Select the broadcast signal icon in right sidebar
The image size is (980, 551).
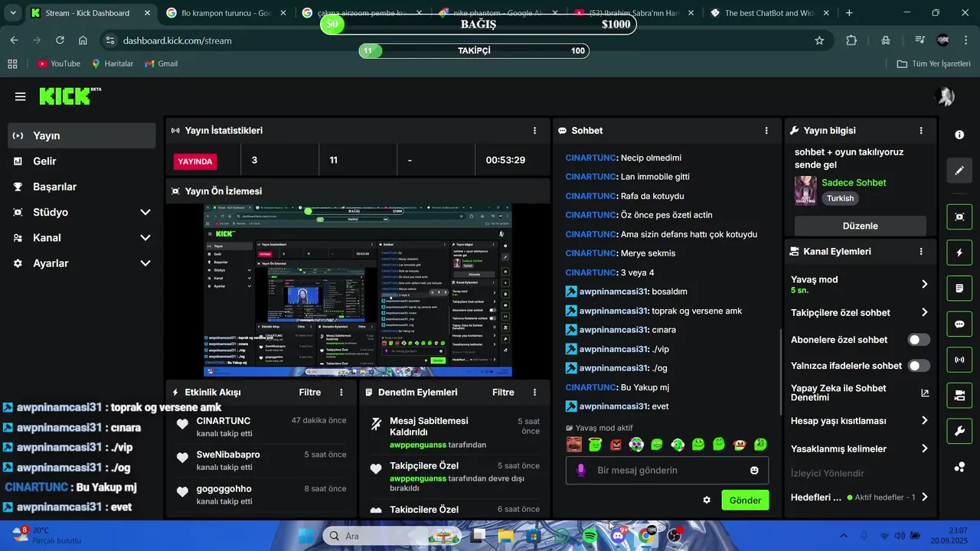pos(959,360)
